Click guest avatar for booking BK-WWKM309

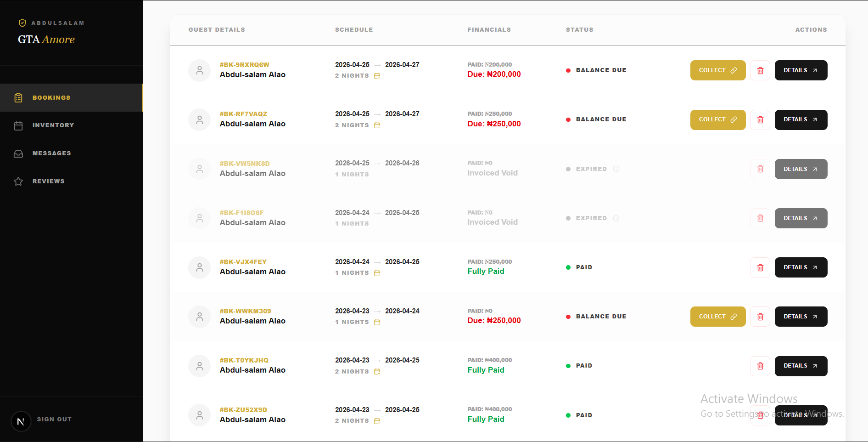200,317
